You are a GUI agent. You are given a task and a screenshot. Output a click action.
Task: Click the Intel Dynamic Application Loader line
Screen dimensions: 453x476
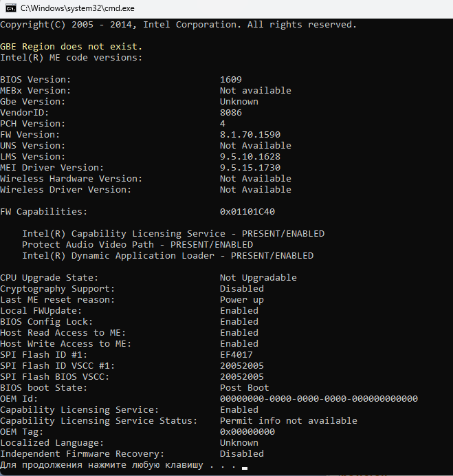168,255
